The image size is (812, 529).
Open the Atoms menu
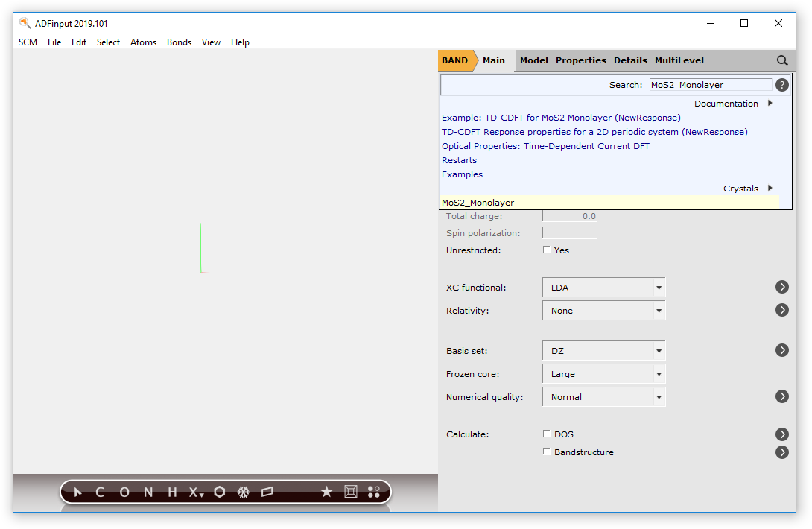pos(144,42)
